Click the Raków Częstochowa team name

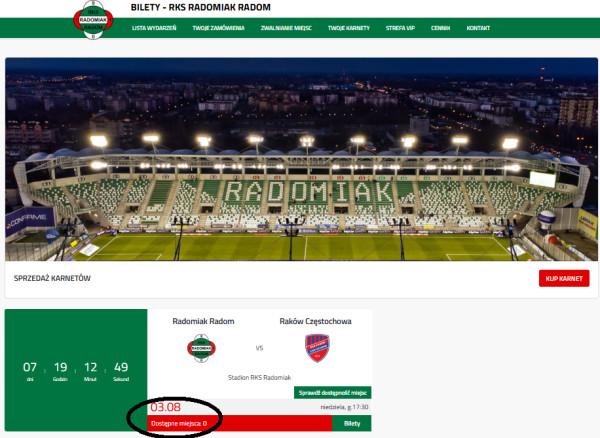[315, 321]
